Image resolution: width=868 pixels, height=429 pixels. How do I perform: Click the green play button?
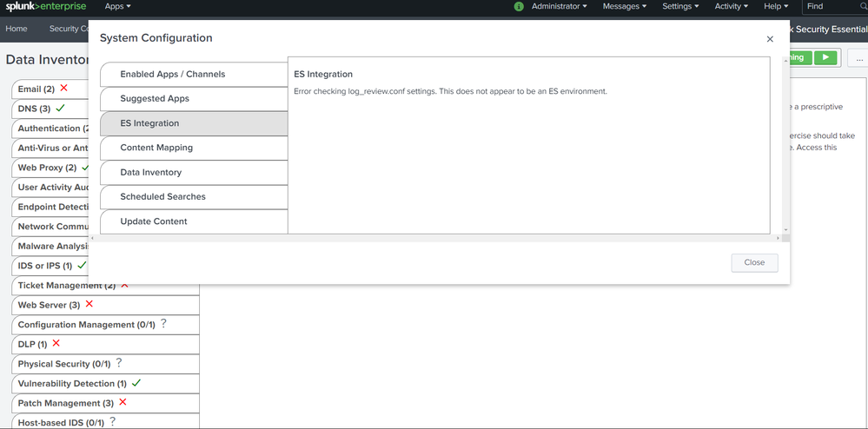(x=826, y=57)
